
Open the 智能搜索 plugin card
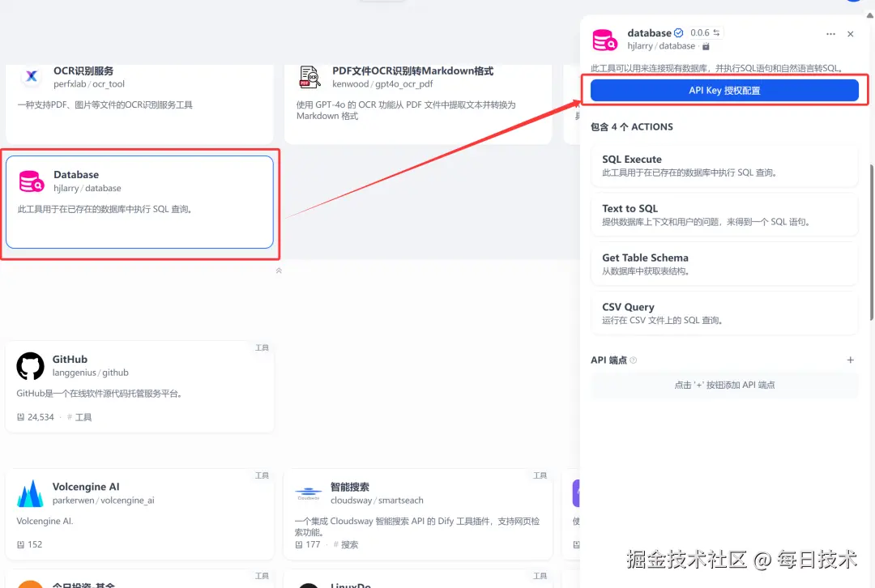(418, 513)
